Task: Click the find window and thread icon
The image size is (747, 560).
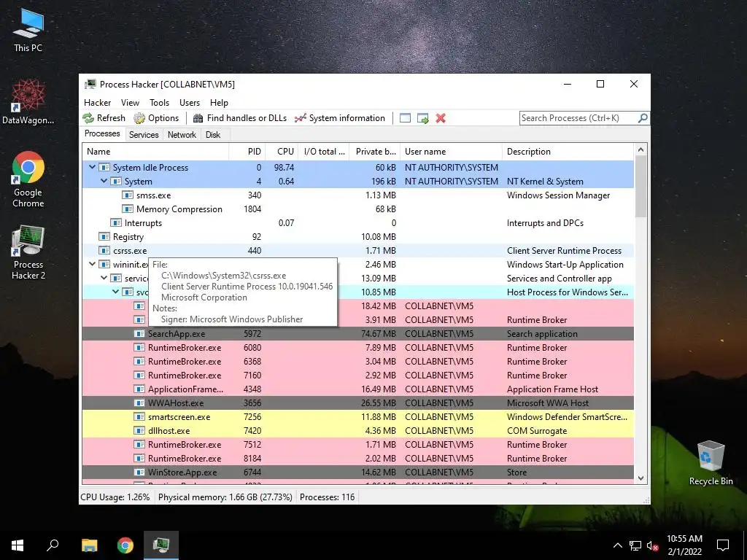Action: pyautogui.click(x=422, y=118)
